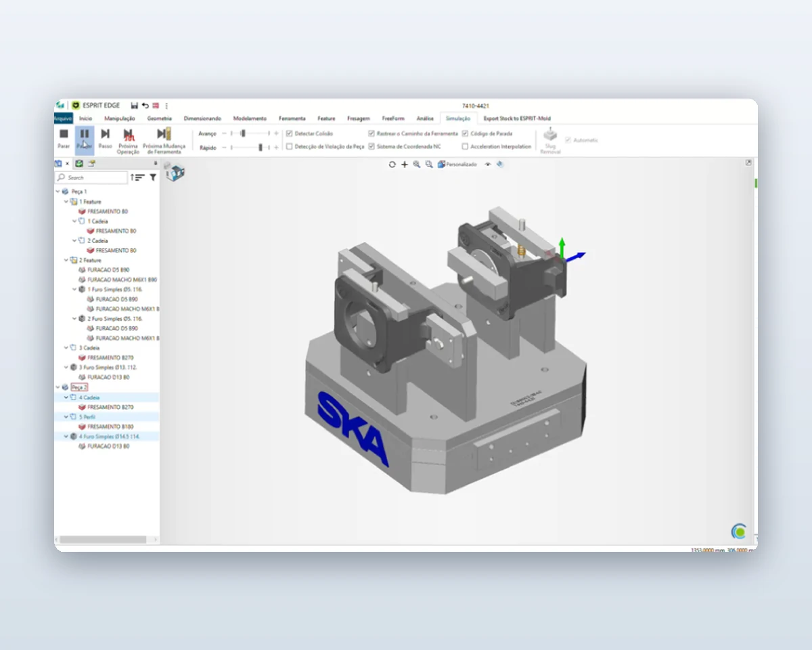Advance one step with Passo

coord(105,139)
